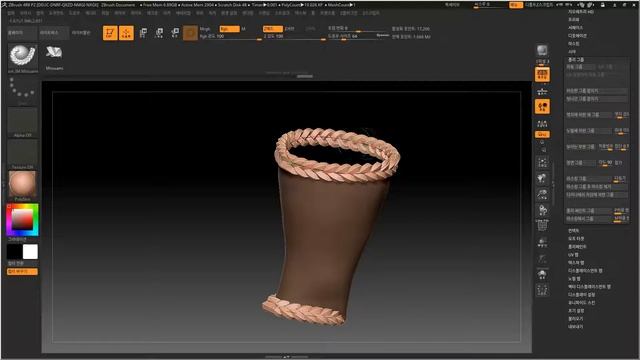The width and height of the screenshot is (640, 360).
Task: Open the 알파 (Alpha) menu
Action: pyautogui.click(x=11, y=13)
